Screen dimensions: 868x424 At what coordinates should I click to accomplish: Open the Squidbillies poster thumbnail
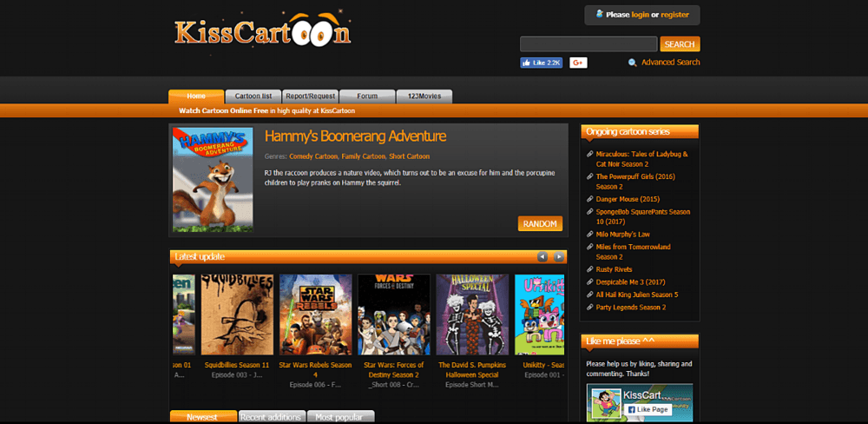(x=237, y=315)
